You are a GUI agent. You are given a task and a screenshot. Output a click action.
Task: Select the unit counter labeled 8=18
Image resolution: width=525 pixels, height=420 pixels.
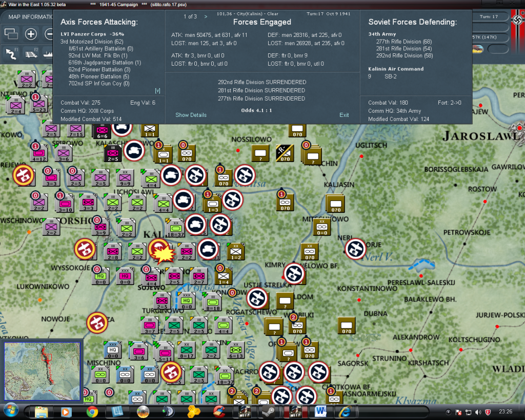(x=213, y=303)
